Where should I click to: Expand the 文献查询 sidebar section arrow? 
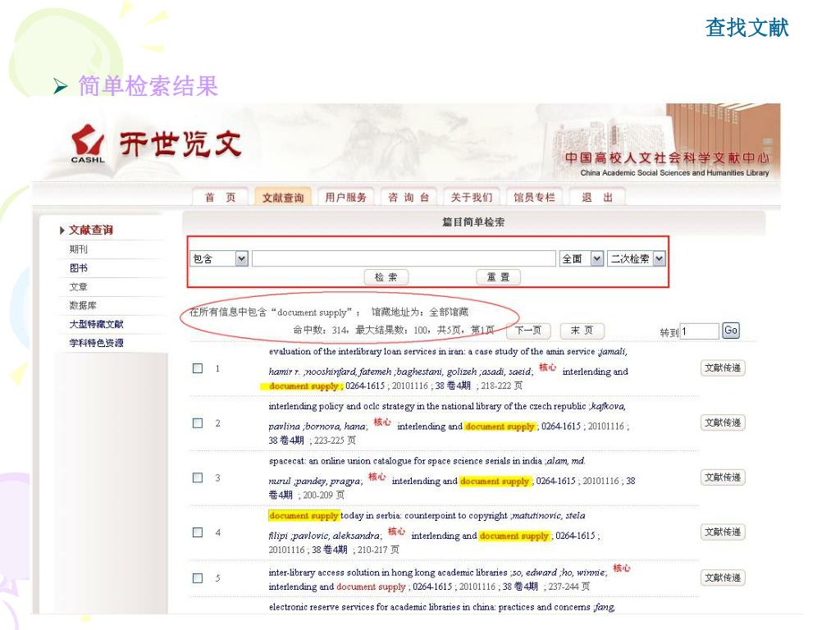(x=62, y=231)
